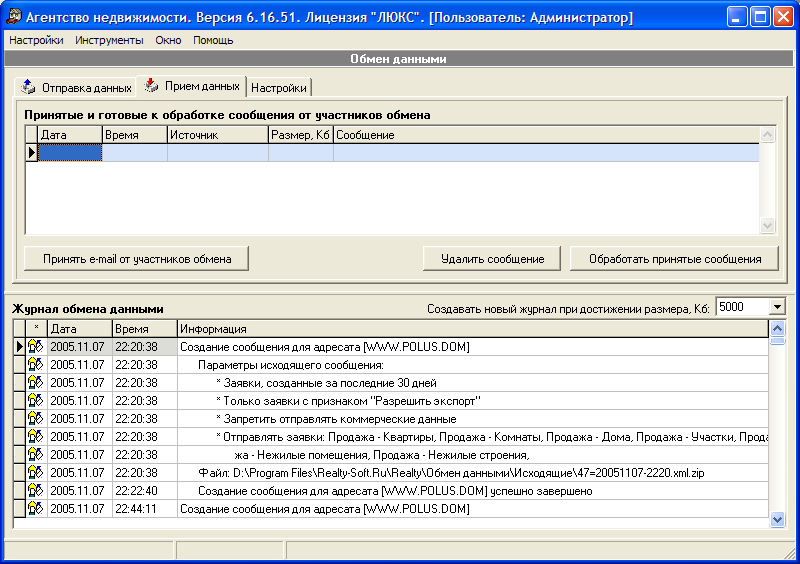
Task: Click the Дата header in the journal table
Action: pos(80,329)
